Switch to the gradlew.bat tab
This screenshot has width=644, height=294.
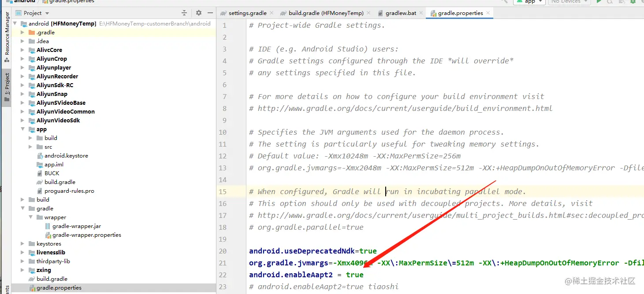click(401, 13)
